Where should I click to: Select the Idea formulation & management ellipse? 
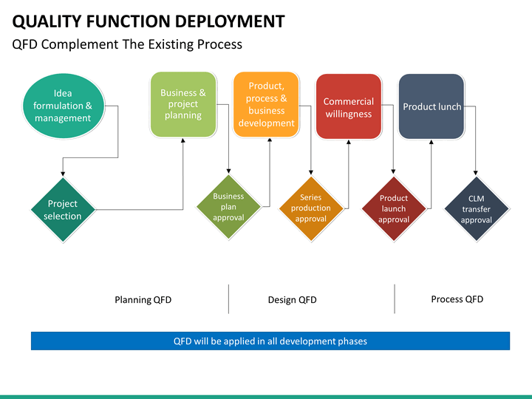[x=64, y=106]
